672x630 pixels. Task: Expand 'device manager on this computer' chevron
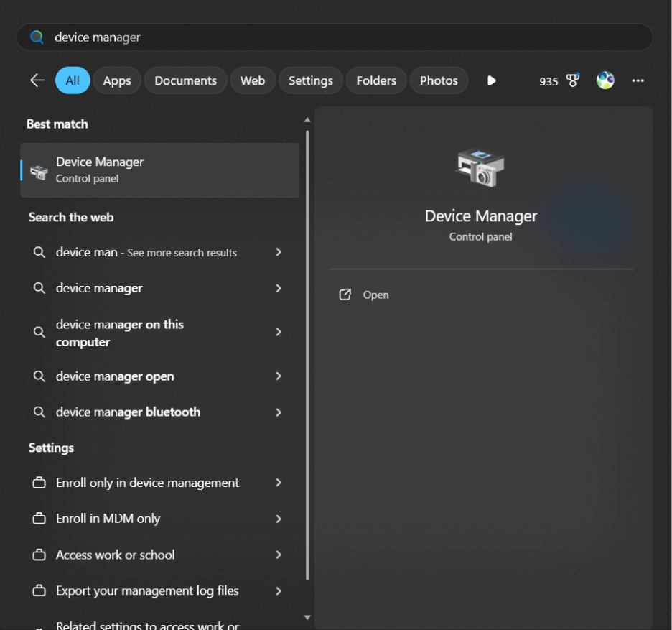[279, 332]
